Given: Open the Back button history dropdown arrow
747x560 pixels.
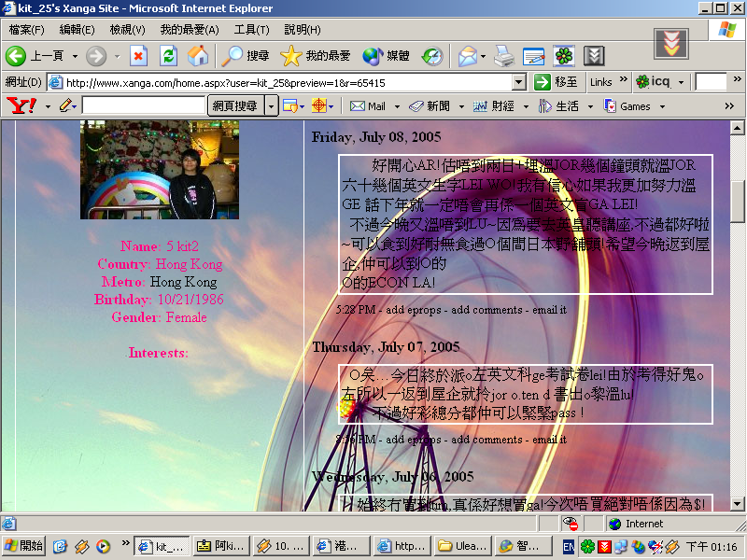Looking at the screenshot, I should click(75, 56).
